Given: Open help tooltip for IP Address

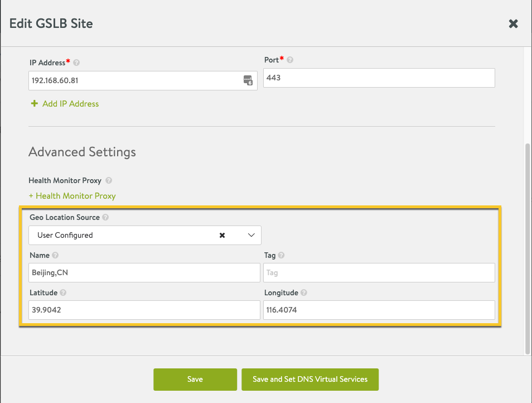Looking at the screenshot, I should (x=76, y=63).
